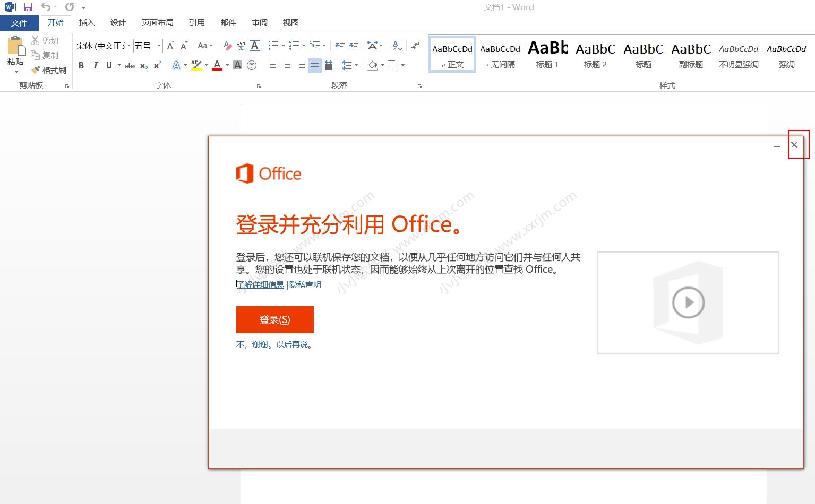Switch to the 插入 ribbon tab
Screen dimensions: 815x504
point(87,22)
